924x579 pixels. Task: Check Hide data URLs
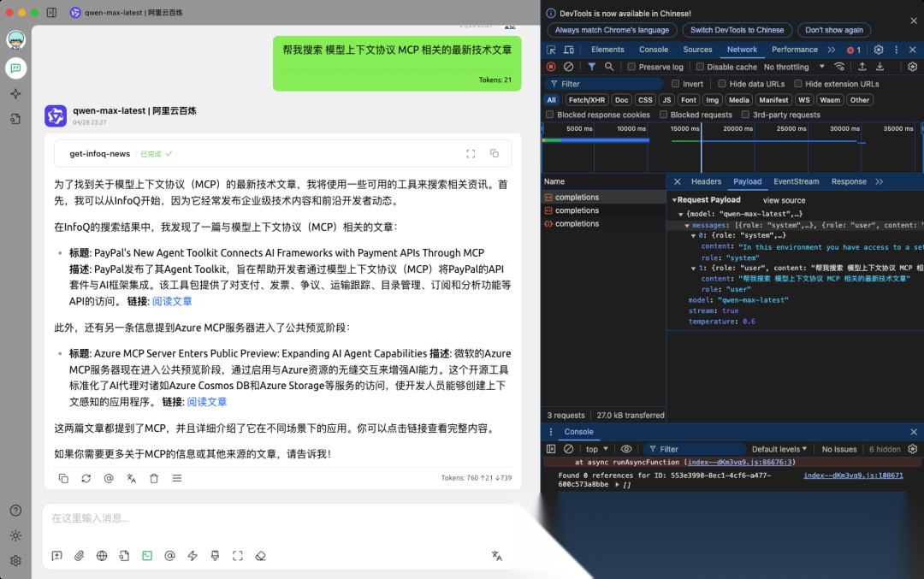click(722, 84)
